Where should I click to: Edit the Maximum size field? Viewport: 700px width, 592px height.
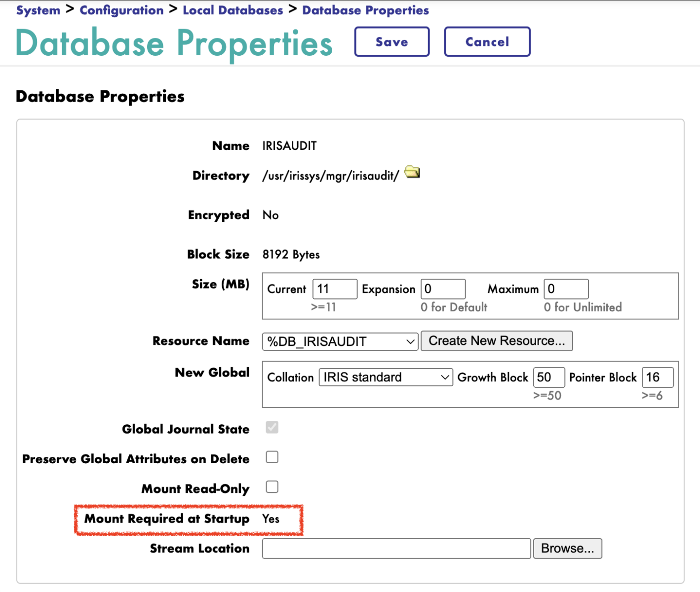click(x=566, y=289)
